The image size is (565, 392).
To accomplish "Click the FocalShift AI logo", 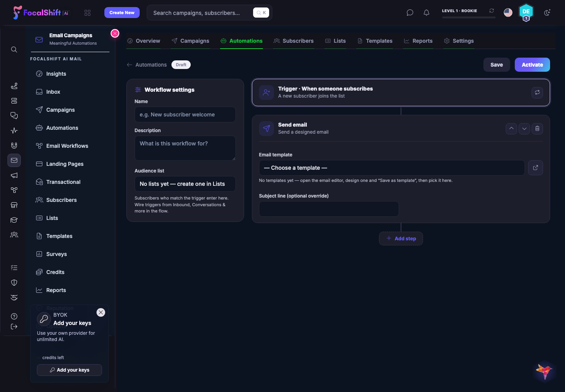I will click(x=41, y=13).
